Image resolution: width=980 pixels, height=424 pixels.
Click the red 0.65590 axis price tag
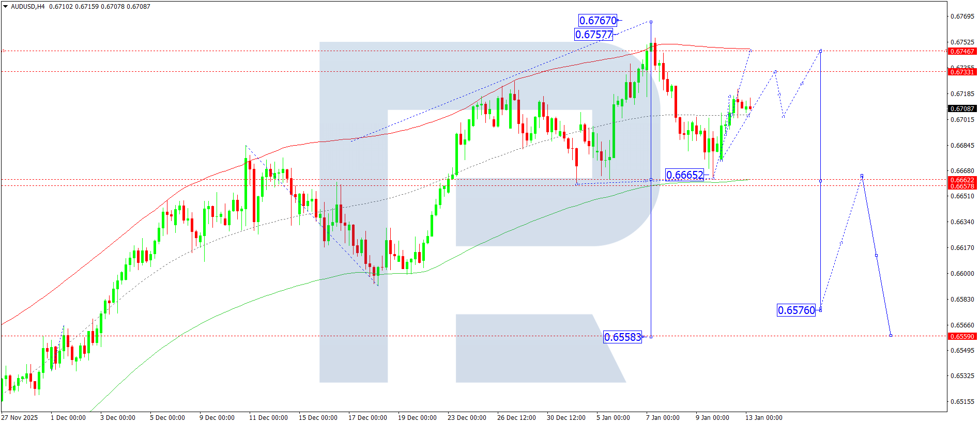[962, 336]
